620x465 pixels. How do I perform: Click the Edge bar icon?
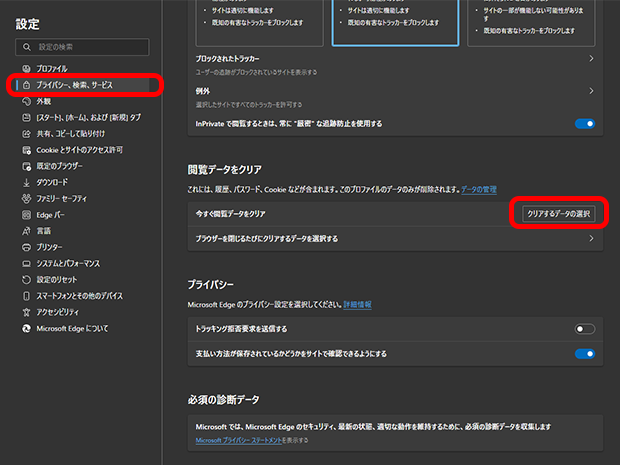point(26,215)
